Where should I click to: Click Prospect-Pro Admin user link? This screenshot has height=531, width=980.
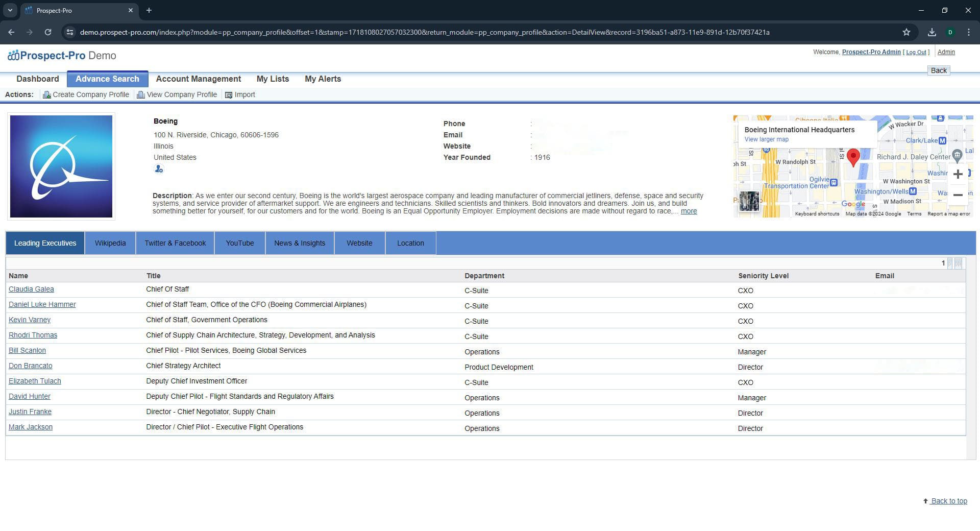point(871,52)
